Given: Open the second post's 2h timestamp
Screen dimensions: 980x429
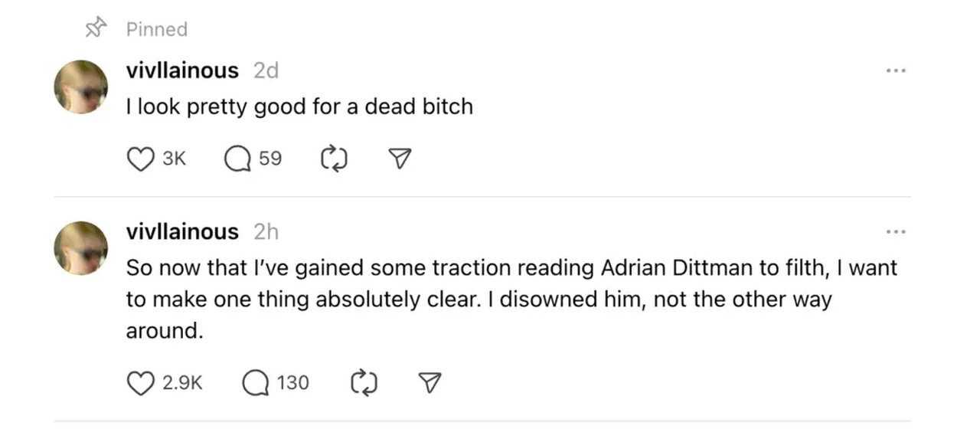Looking at the screenshot, I should point(266,231).
